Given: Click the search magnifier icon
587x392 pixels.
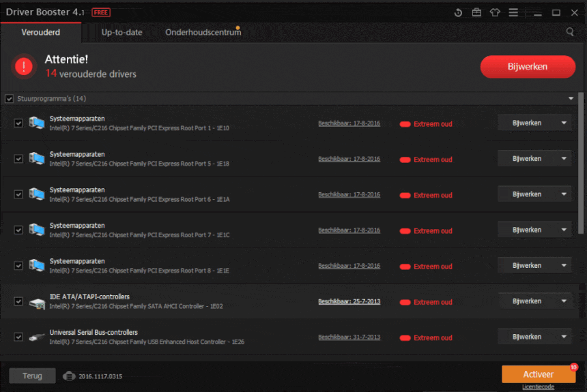Looking at the screenshot, I should pos(570,32).
